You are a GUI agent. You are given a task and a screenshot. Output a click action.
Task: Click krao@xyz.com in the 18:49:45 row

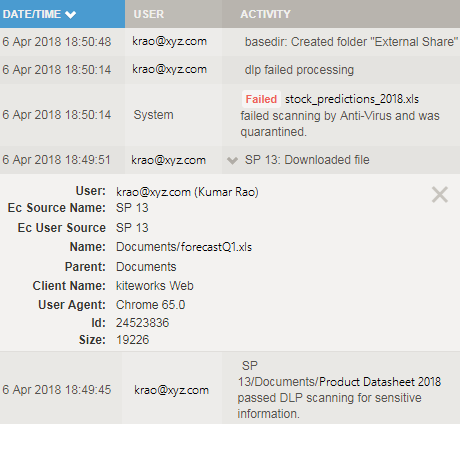pyautogui.click(x=171, y=390)
